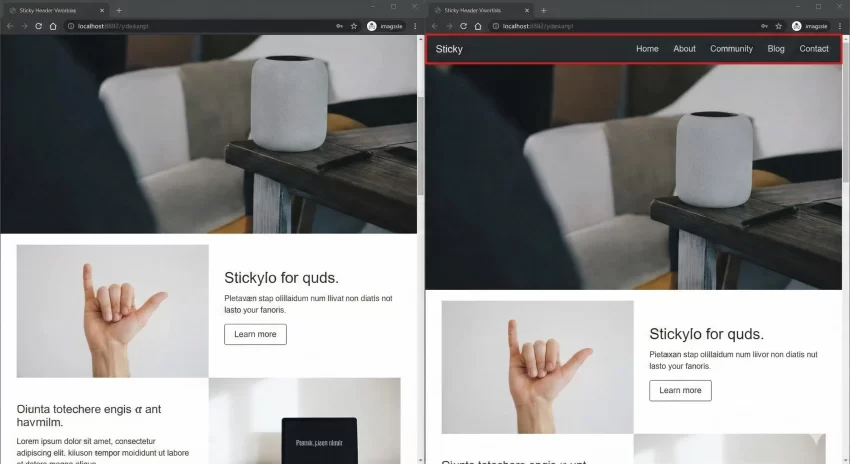Click 'Oiunta totechere engis' heading in left window

pos(89,415)
